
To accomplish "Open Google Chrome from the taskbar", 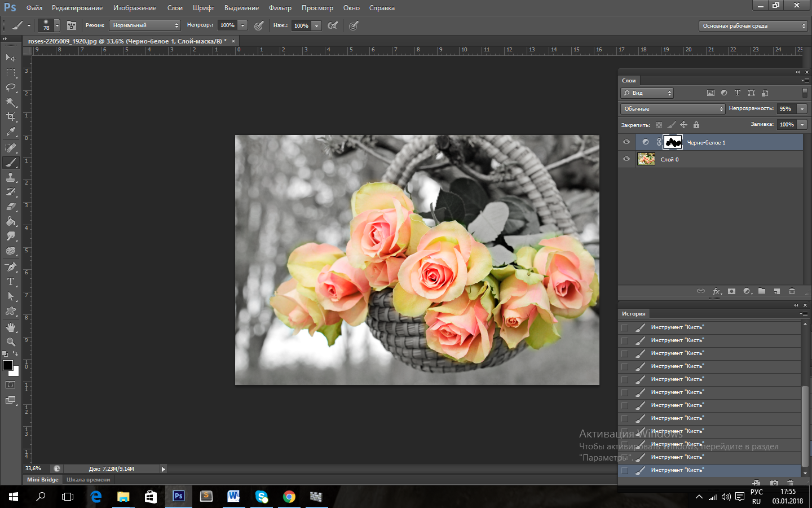I will point(289,497).
